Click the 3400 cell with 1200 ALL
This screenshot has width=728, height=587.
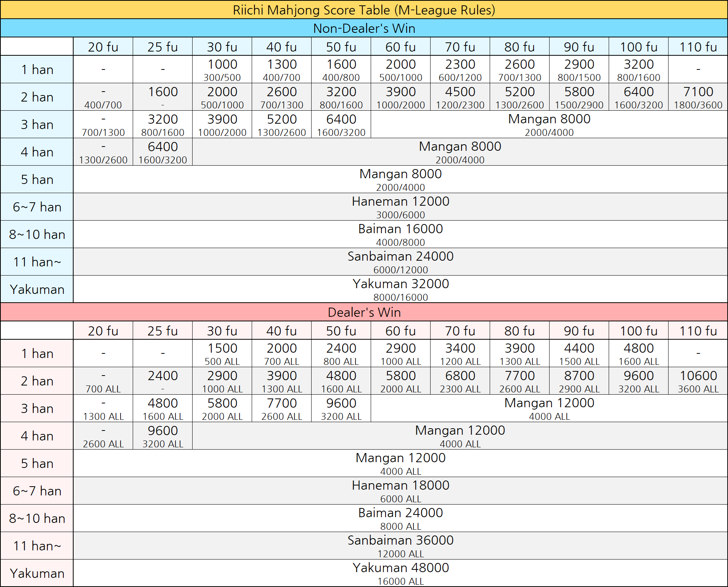460,353
